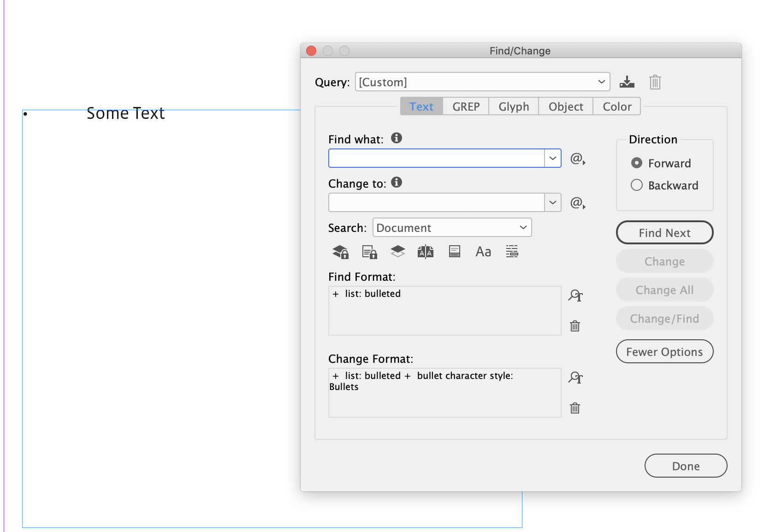The image size is (770, 532).
Task: Click inside the Change to field
Action: 438,202
